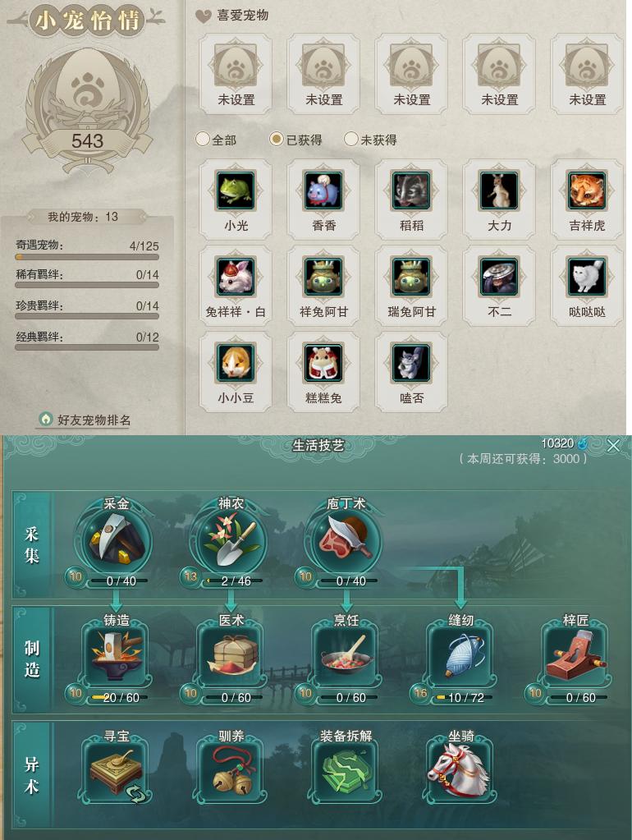Select the 吉祥虎 tiger pet
This screenshot has height=840, width=632.
[x=587, y=199]
